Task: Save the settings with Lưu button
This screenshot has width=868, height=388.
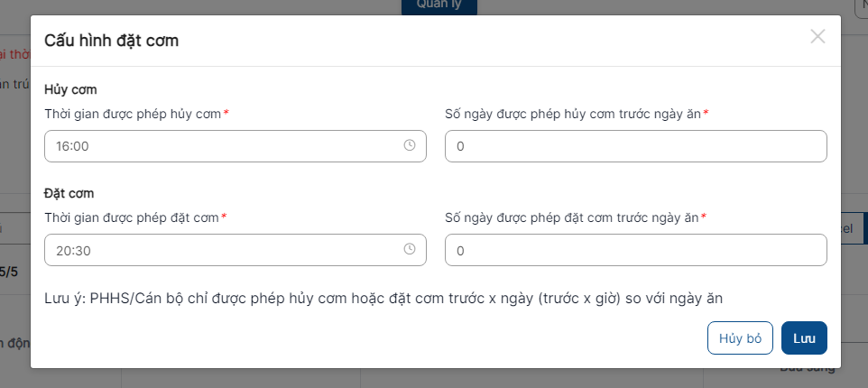Action: tap(804, 338)
